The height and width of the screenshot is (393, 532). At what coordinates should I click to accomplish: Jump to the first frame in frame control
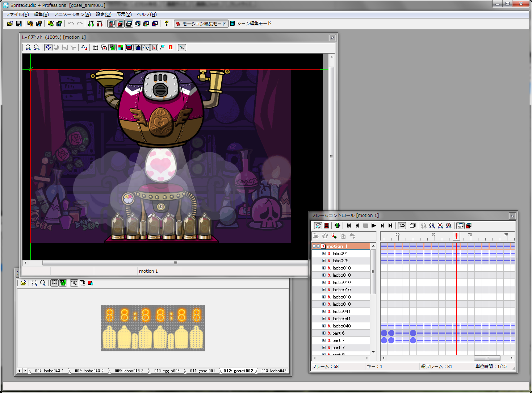(x=349, y=226)
